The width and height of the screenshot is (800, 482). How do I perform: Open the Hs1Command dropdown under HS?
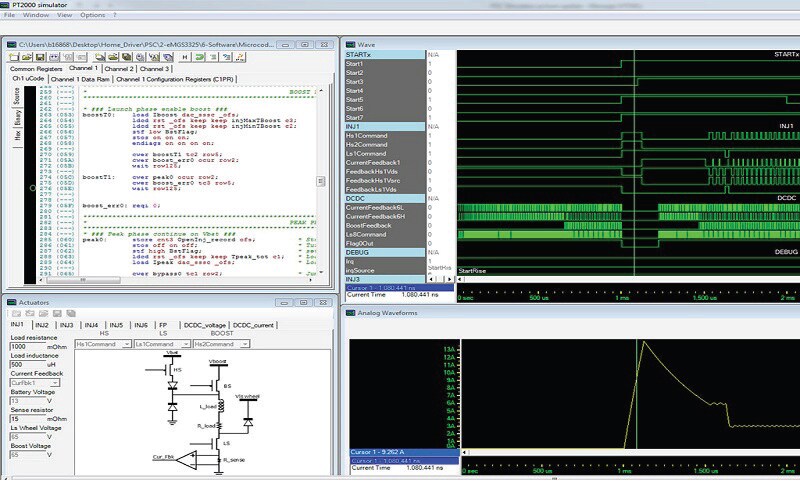[127, 344]
